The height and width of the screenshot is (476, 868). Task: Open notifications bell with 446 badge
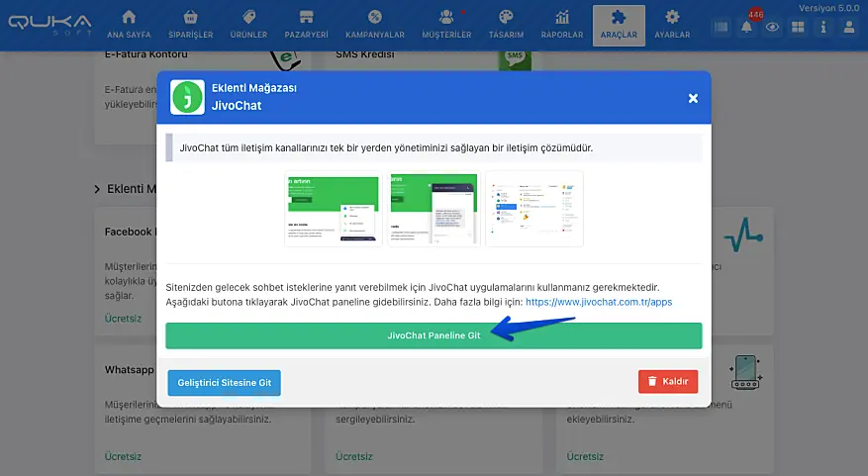[x=747, y=27]
